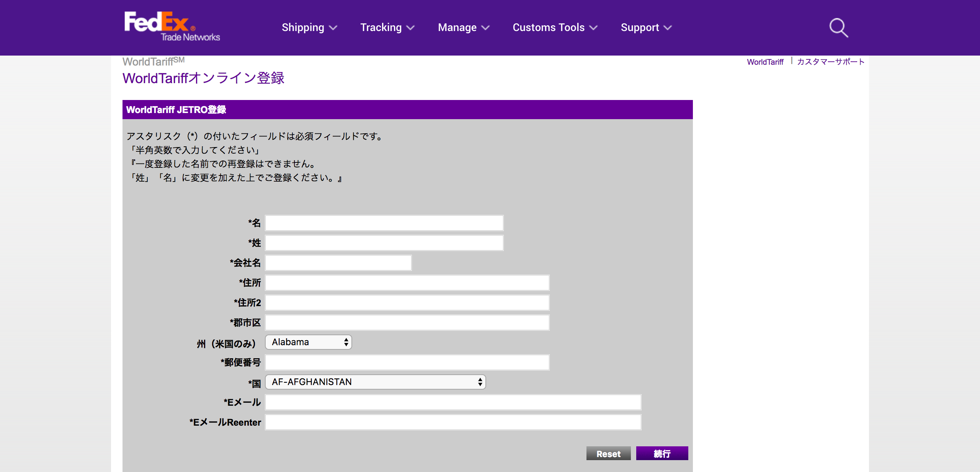This screenshot has width=980, height=472.
Task: Expand the Customs Tools dropdown chevron
Action: click(x=593, y=28)
